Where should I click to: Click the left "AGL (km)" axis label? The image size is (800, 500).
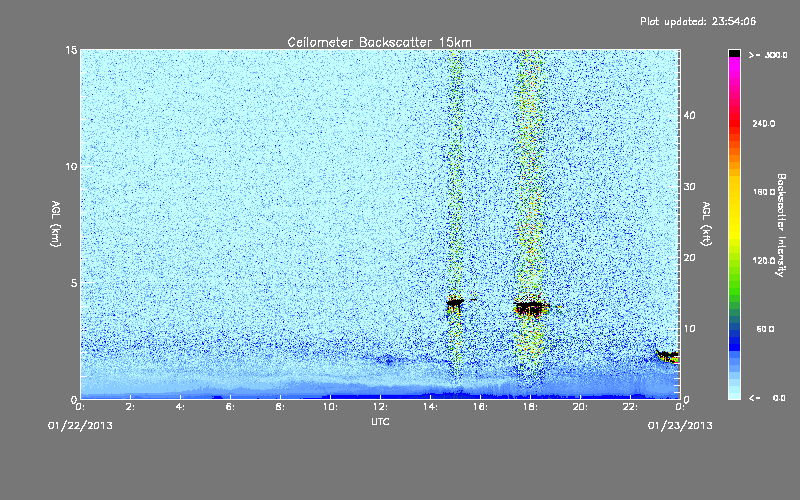pyautogui.click(x=56, y=224)
